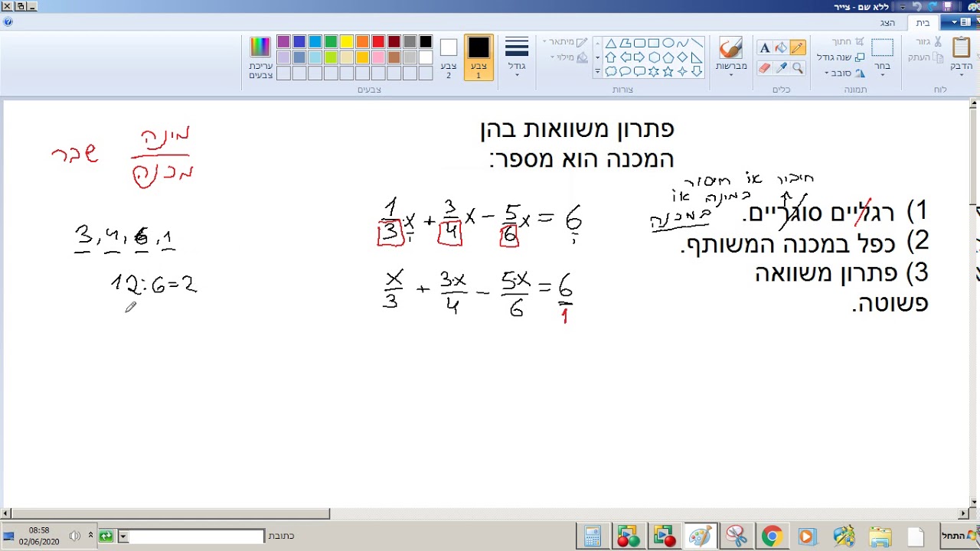The width and height of the screenshot is (980, 551).
Task: Select the Color picker eyedropper tool
Action: tap(781, 68)
